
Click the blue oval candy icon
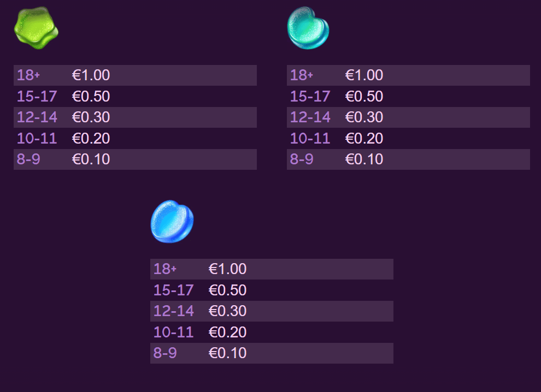click(172, 221)
